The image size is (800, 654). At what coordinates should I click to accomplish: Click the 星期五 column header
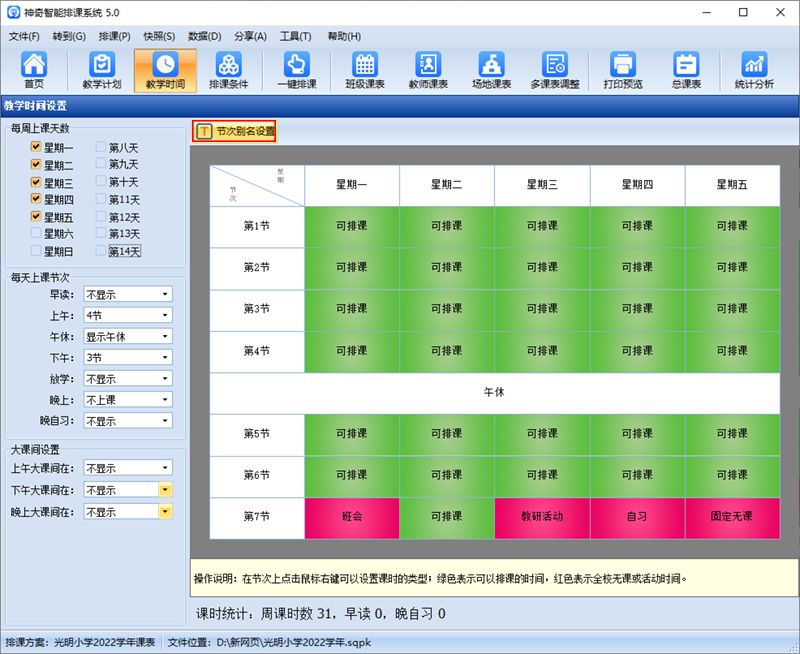[732, 185]
